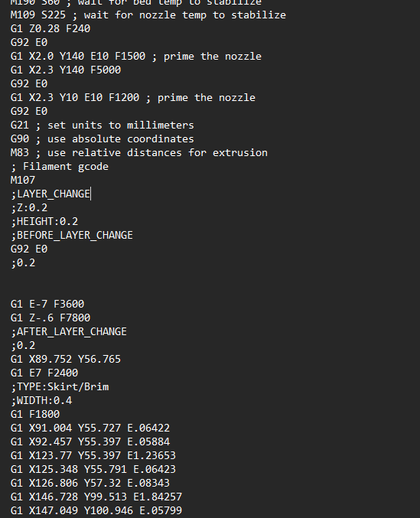Click the 'G1 E-7 F3600' retraction line
Viewport: 420px width, 518px height.
47,305
